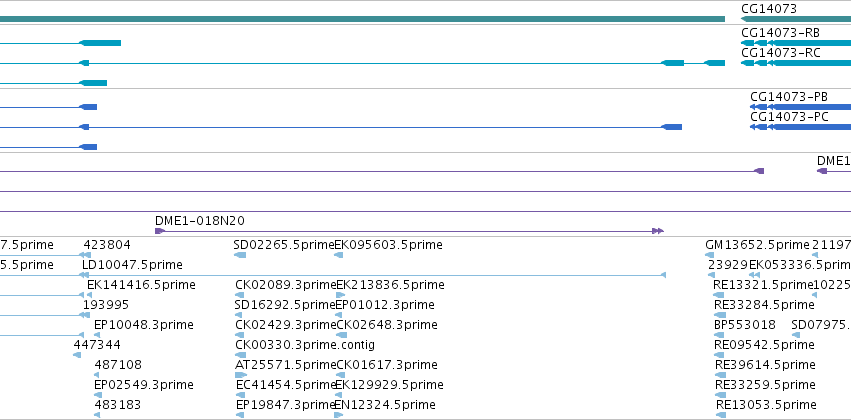Click the EN12324.5prime EST arrow

click(x=339, y=415)
